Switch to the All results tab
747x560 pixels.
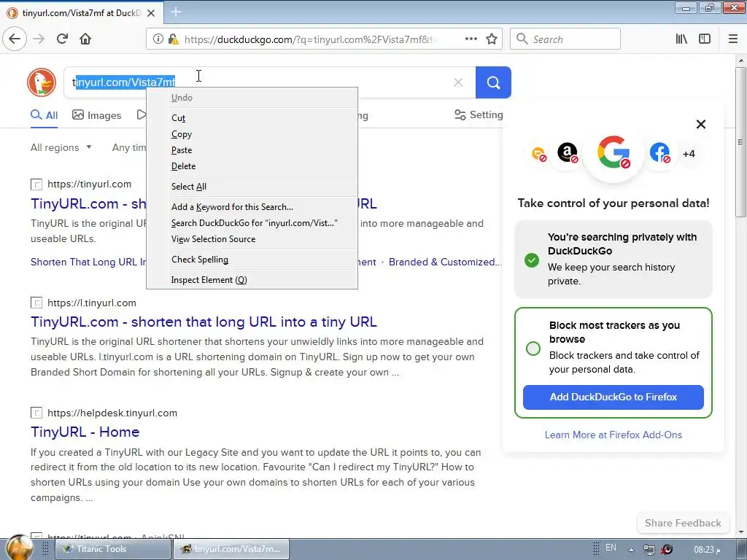pos(44,115)
